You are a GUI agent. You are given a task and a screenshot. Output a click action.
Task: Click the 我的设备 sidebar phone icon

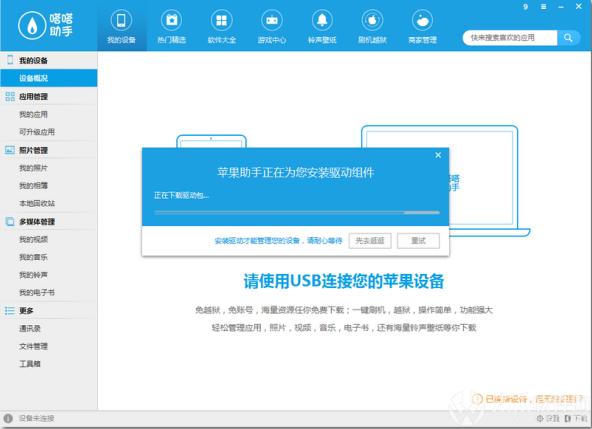(10, 60)
